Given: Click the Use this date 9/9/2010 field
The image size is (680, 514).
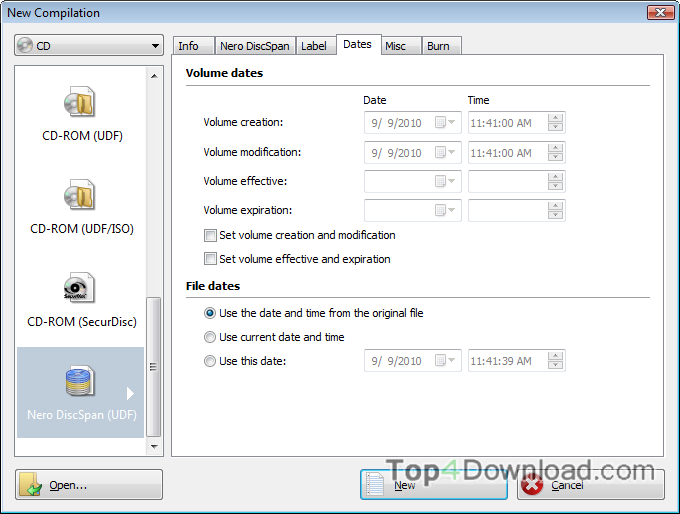Looking at the screenshot, I should coord(412,360).
